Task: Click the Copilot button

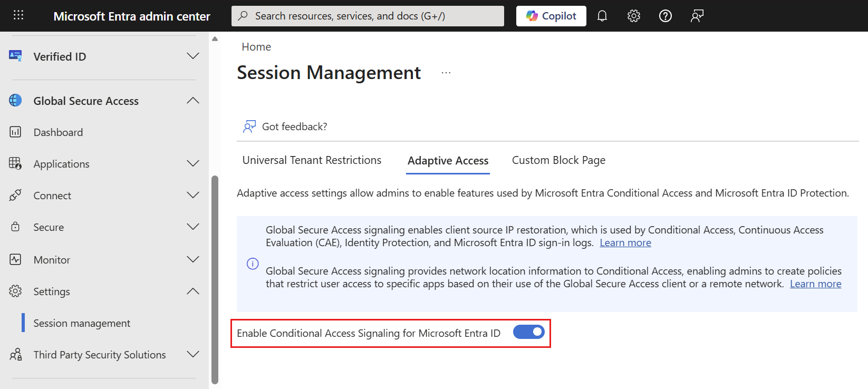Action: [551, 16]
